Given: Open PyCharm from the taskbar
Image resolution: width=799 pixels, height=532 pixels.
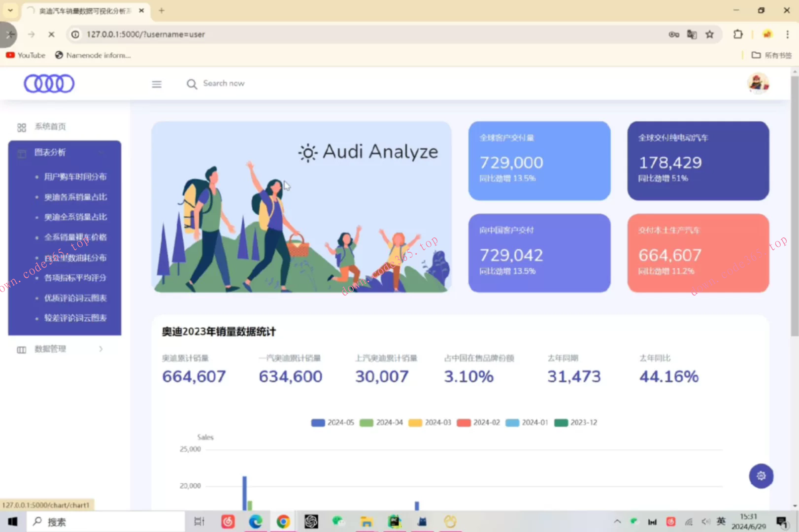Looking at the screenshot, I should [394, 521].
